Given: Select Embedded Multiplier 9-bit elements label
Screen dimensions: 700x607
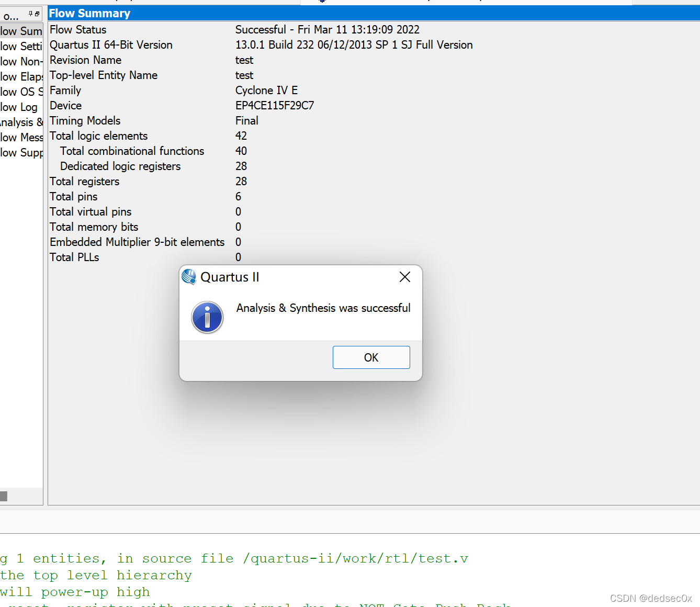Looking at the screenshot, I should pyautogui.click(x=137, y=242).
